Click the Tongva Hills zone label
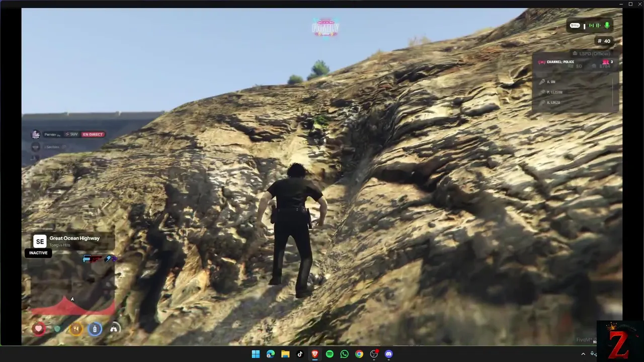This screenshot has height=362, width=644. pyautogui.click(x=60, y=245)
